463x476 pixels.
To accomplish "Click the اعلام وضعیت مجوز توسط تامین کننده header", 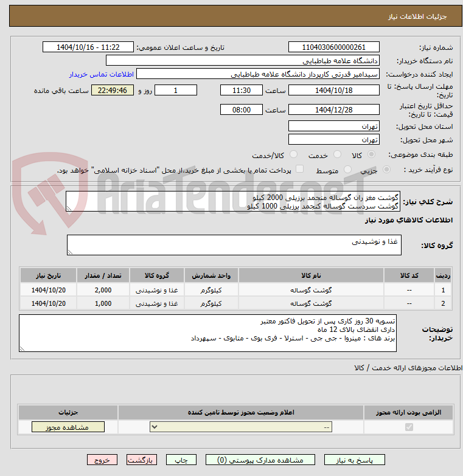I will pyautogui.click(x=241, y=412).
